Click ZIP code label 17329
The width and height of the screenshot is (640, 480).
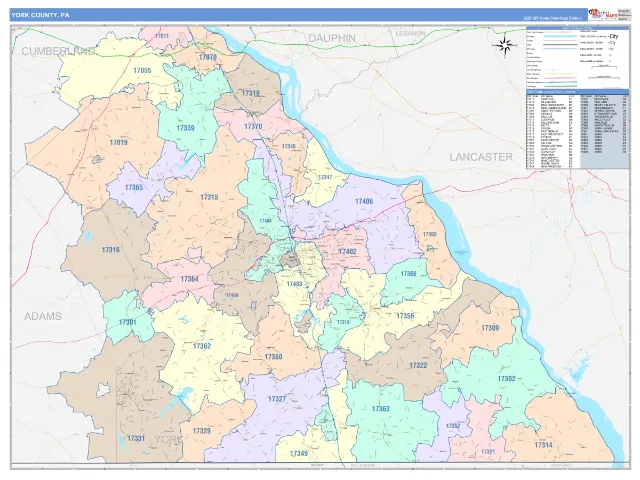(202, 431)
